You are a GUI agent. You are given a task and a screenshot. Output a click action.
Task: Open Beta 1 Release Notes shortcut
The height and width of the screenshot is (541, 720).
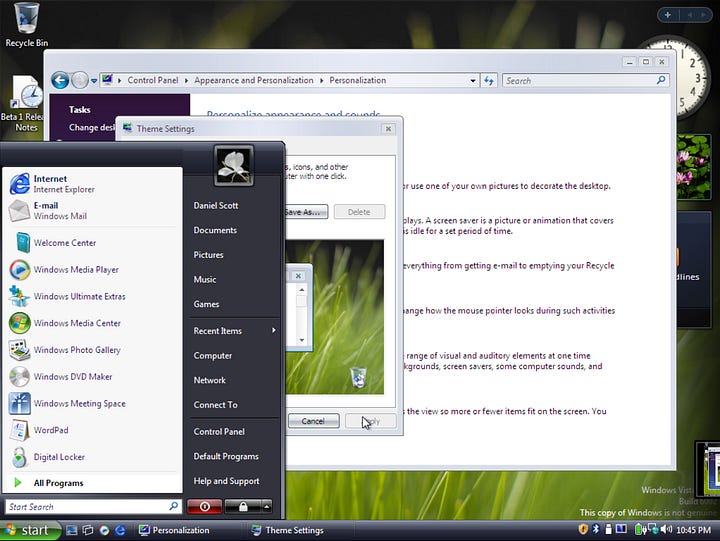click(x=24, y=104)
